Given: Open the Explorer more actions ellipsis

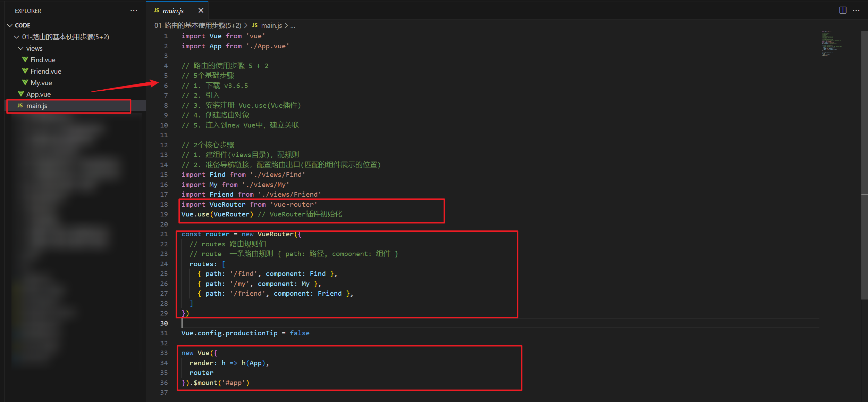Looking at the screenshot, I should click(x=134, y=10).
